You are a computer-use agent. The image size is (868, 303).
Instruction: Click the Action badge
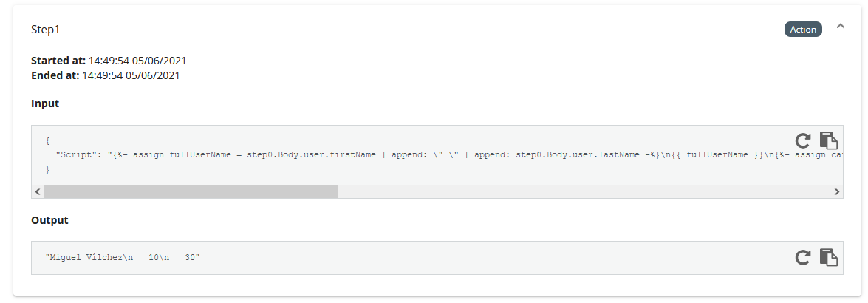click(x=803, y=30)
